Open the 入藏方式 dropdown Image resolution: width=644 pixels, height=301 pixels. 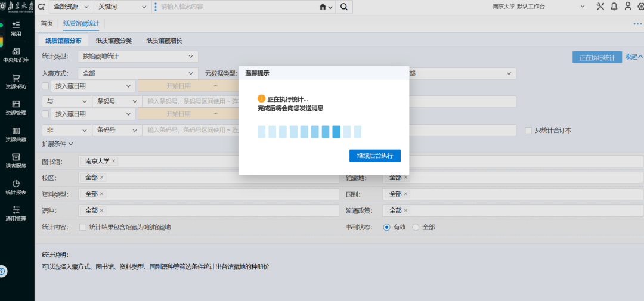[x=138, y=73]
